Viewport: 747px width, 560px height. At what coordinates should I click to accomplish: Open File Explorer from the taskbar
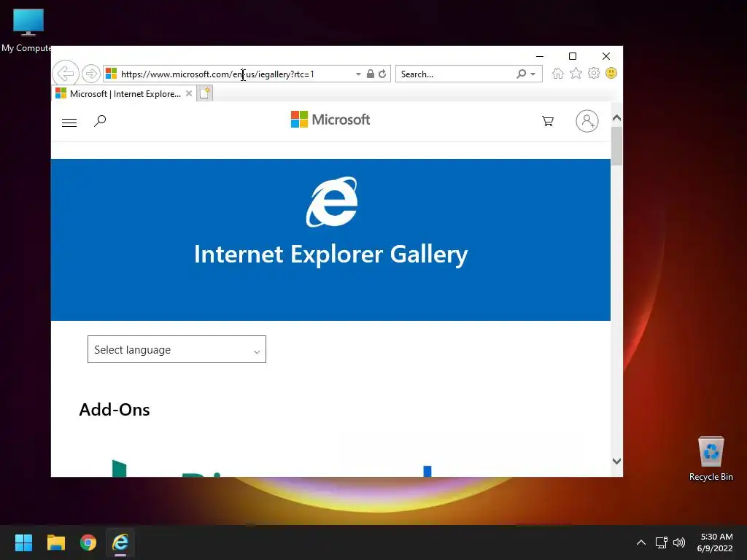click(x=55, y=542)
